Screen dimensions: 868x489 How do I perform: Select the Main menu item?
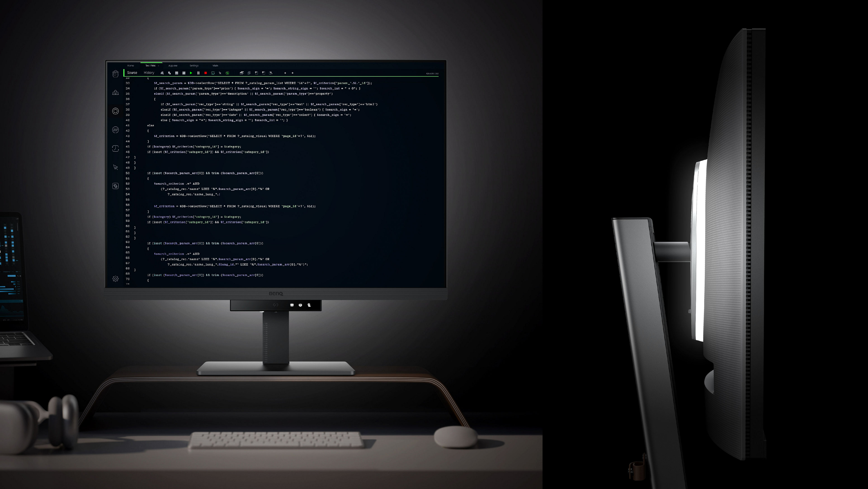point(216,65)
